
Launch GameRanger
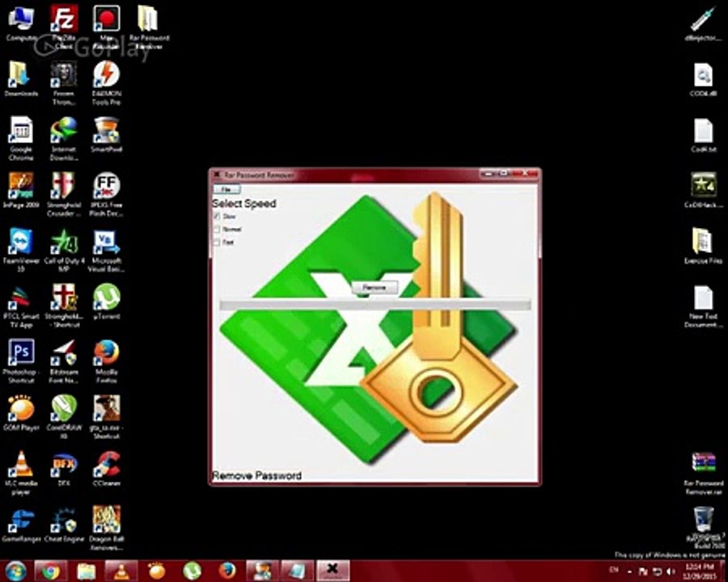(x=21, y=525)
